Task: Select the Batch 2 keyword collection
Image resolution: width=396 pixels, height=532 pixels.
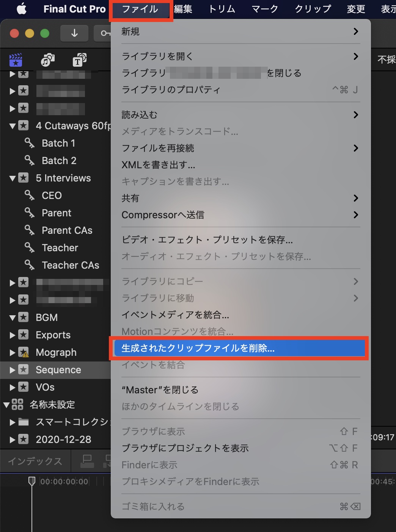Action: pyautogui.click(x=59, y=161)
